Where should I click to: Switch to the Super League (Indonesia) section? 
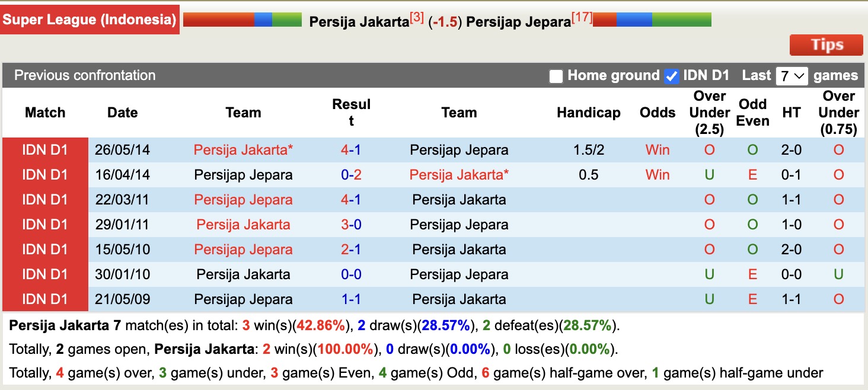[90, 19]
